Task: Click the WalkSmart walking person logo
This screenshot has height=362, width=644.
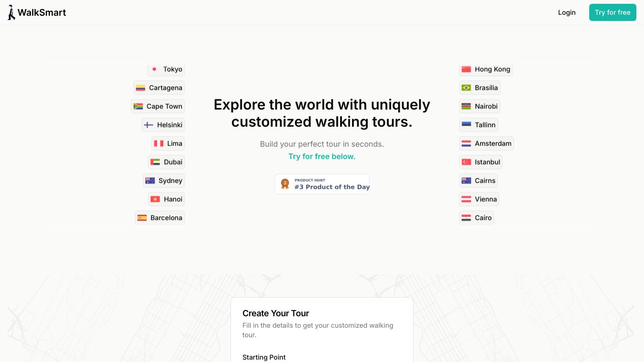Action: [11, 12]
